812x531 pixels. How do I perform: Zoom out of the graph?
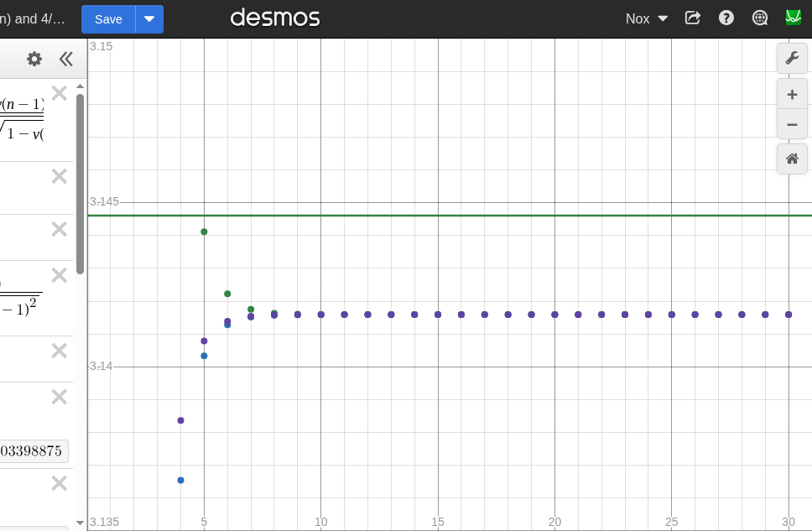[x=792, y=124]
